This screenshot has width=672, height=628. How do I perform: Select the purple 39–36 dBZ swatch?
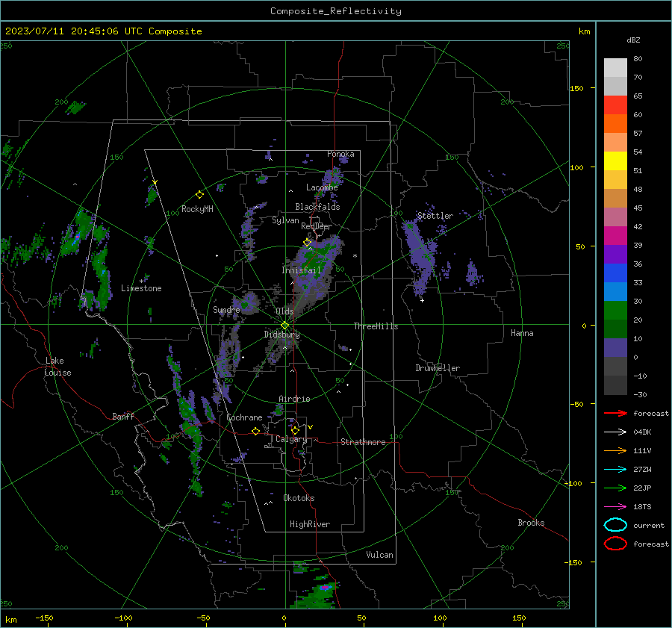pos(615,255)
